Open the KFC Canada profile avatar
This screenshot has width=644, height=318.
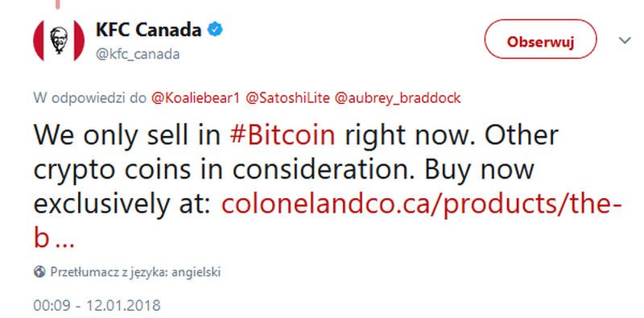pyautogui.click(x=58, y=40)
